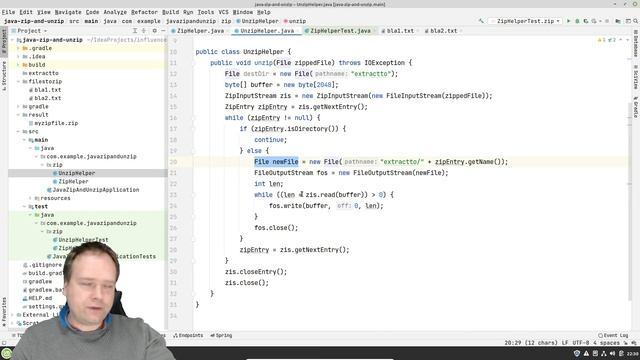Click the Stop process square icon
This screenshot has height=360, width=640.
coord(607,21)
